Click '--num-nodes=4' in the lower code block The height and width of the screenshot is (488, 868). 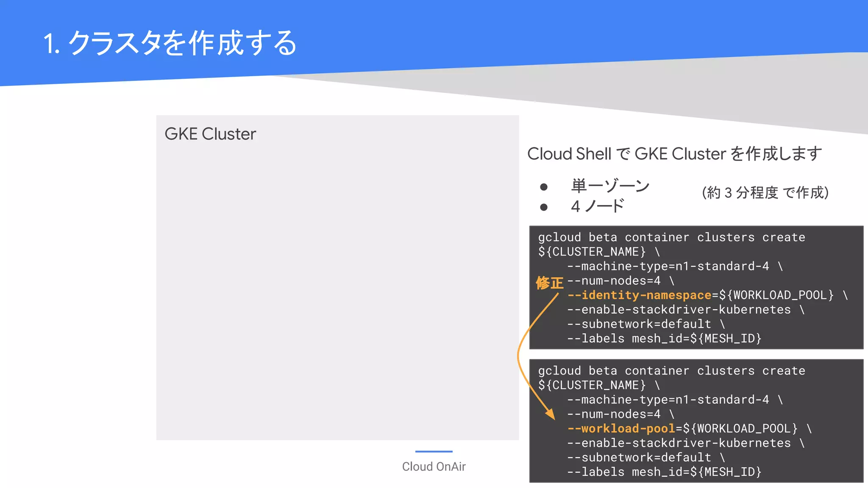point(614,414)
